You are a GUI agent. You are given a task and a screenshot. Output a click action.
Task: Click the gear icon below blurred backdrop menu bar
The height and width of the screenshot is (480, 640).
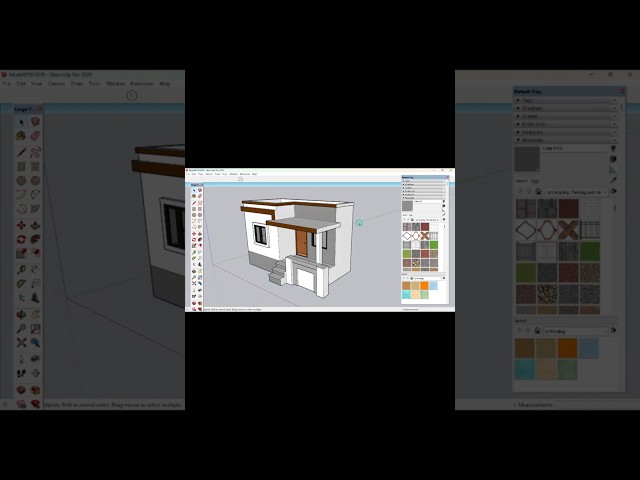[x=131, y=96]
